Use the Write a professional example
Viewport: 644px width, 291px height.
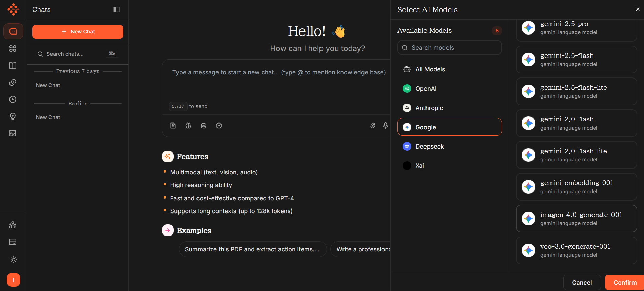tap(361, 249)
